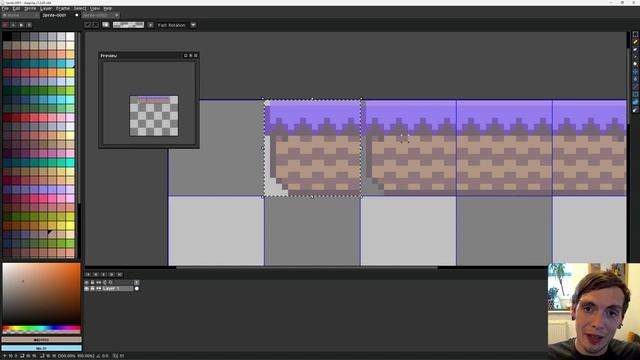Screen dimensions: 640x360
Task: Open the View menu
Action: pos(95,8)
